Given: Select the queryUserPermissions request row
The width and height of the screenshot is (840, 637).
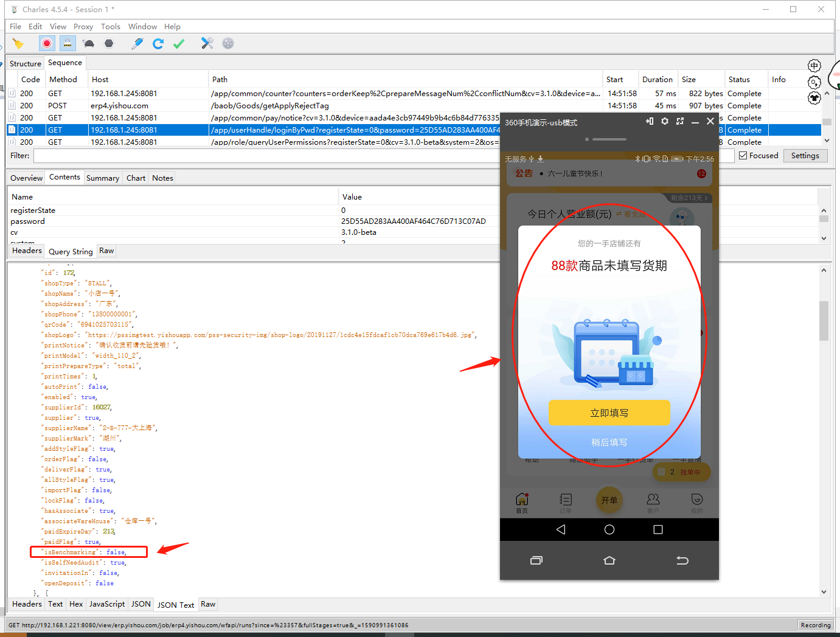Looking at the screenshot, I should [x=414, y=142].
